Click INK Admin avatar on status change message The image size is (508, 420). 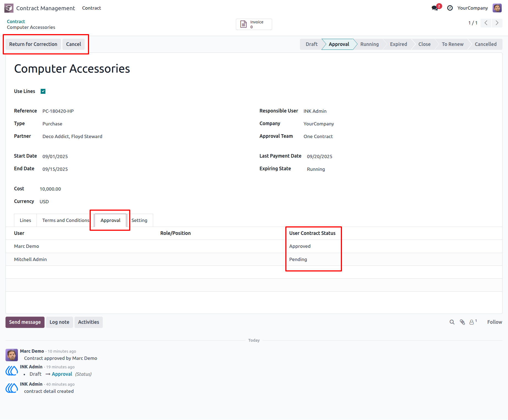point(12,371)
